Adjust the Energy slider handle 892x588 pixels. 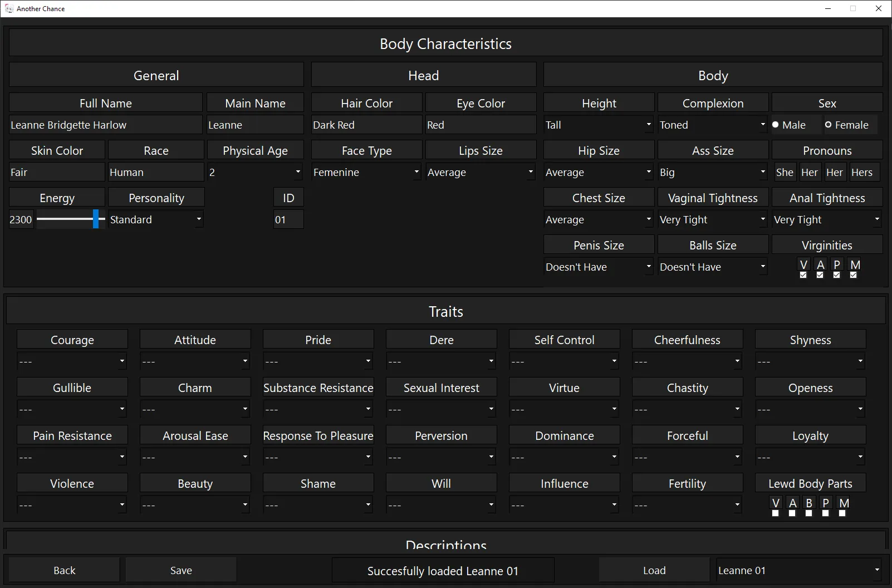pyautogui.click(x=96, y=219)
